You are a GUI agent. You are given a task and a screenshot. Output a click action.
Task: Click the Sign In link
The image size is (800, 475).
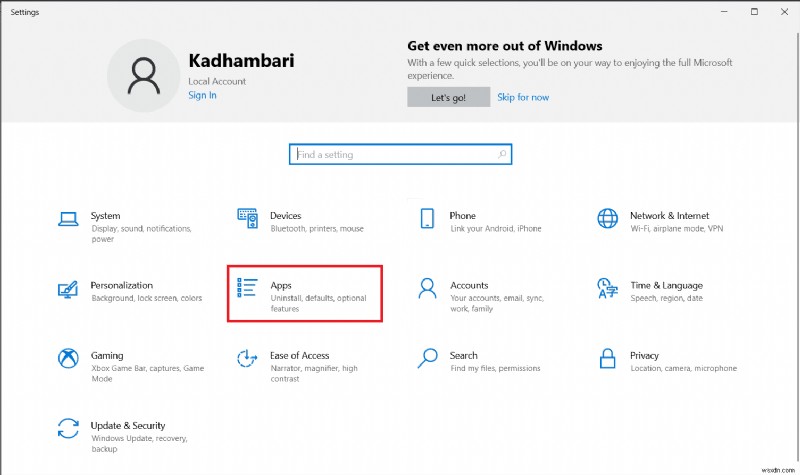tap(202, 95)
